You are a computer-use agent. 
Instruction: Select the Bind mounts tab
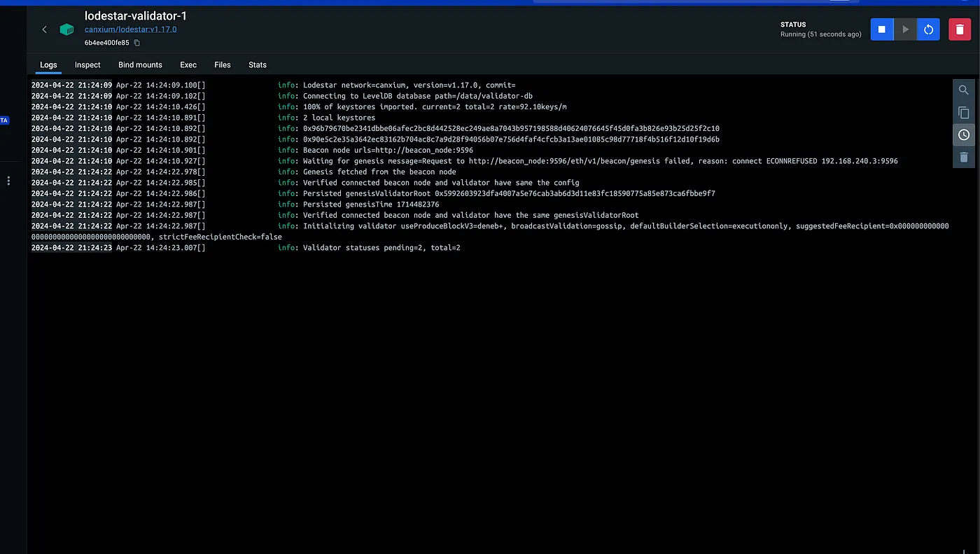tap(140, 64)
